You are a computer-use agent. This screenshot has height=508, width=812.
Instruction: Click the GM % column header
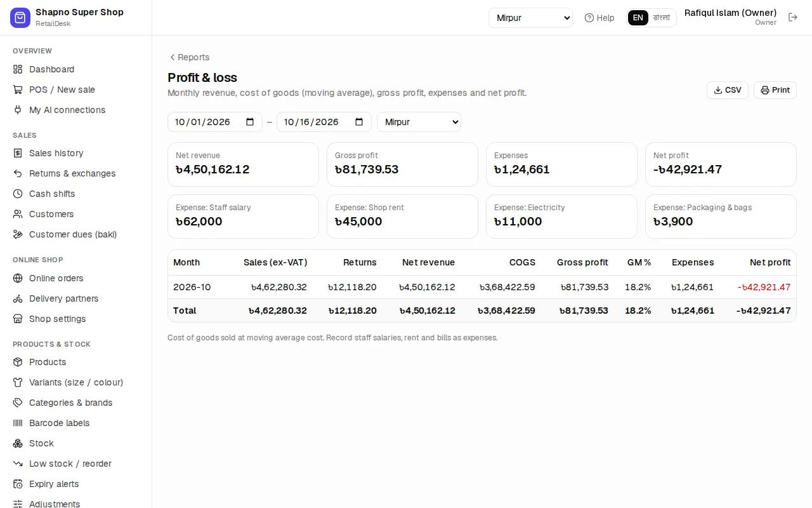pos(639,262)
